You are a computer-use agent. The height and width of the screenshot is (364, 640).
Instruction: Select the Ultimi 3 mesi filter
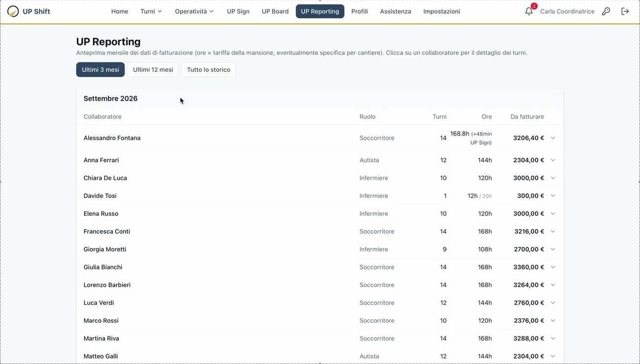pos(100,70)
